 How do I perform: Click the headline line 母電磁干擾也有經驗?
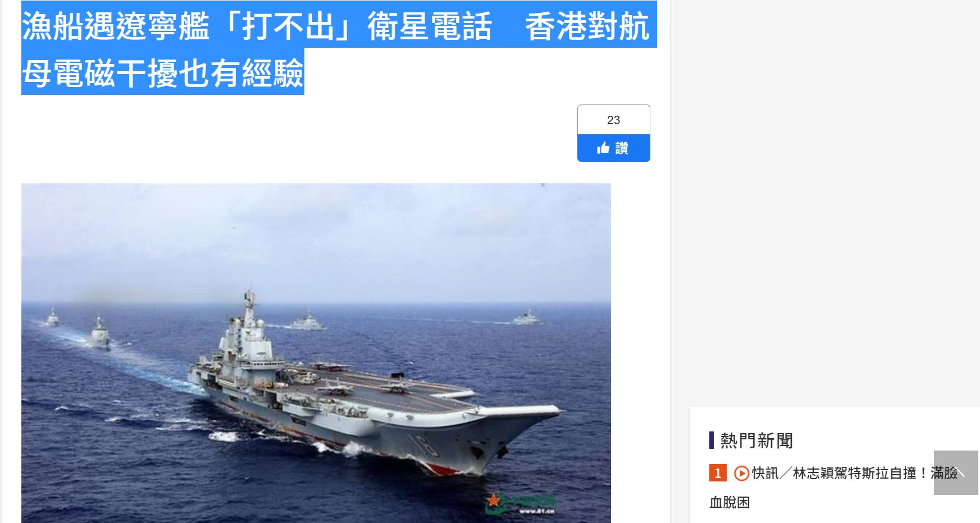(x=163, y=72)
